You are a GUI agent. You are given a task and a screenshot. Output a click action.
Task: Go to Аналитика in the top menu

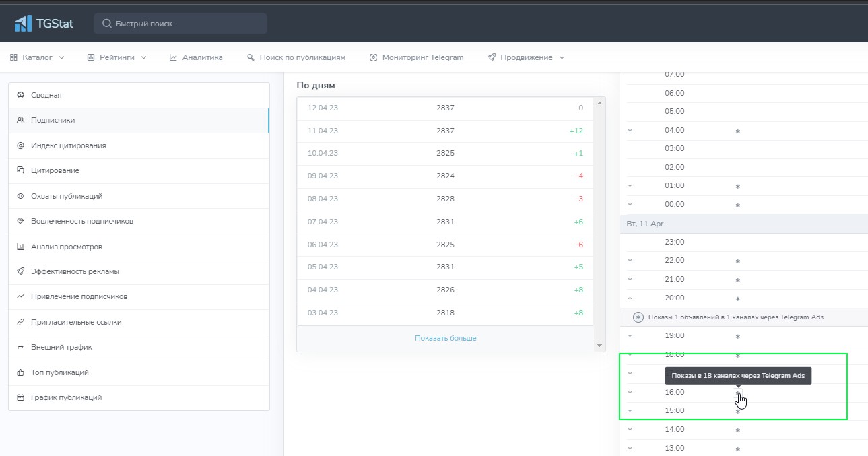[196, 57]
